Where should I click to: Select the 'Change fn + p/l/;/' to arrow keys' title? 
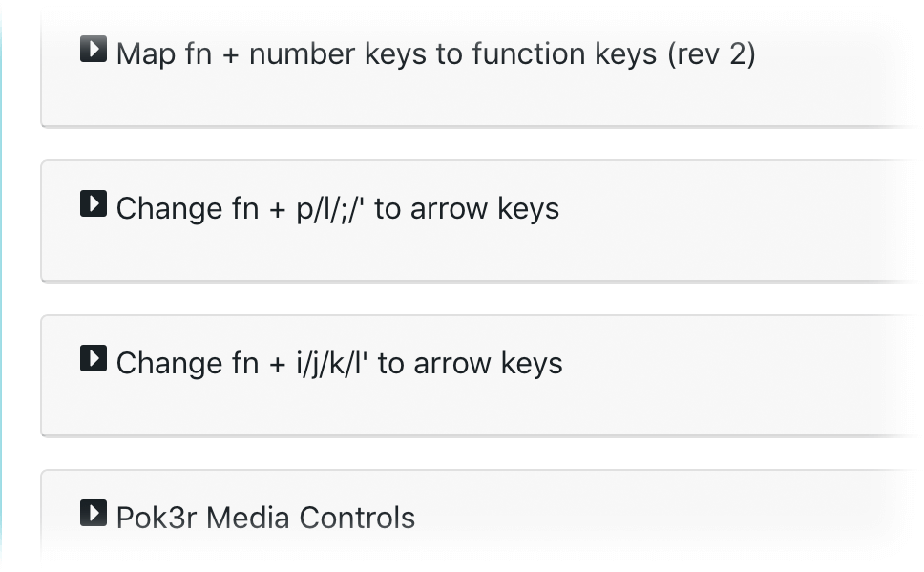click(x=338, y=209)
